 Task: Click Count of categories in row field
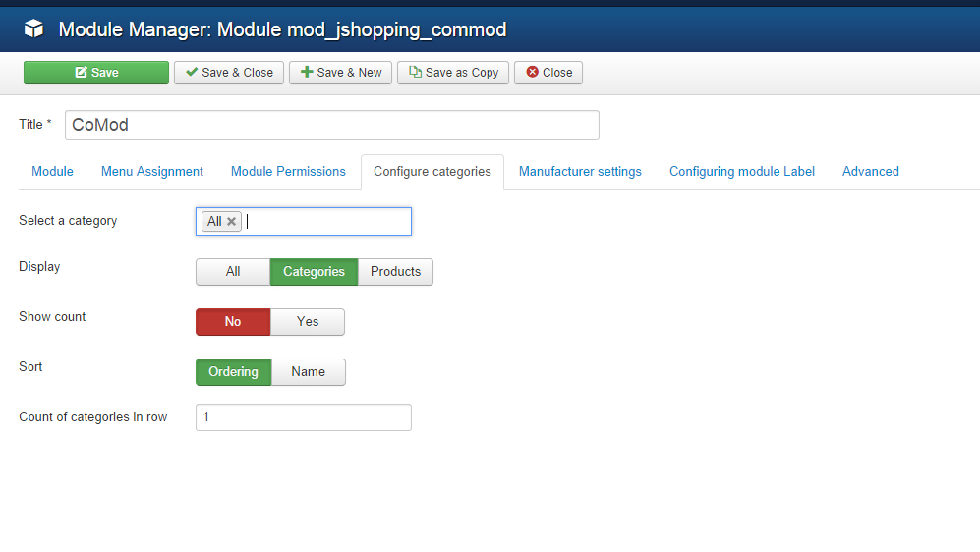tap(303, 417)
